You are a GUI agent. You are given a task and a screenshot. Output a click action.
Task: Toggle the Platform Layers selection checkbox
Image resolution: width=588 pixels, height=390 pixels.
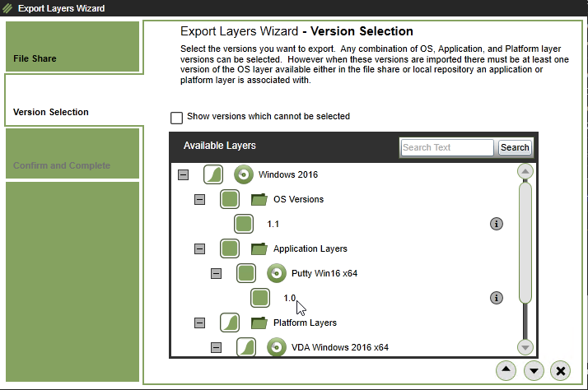(x=230, y=323)
